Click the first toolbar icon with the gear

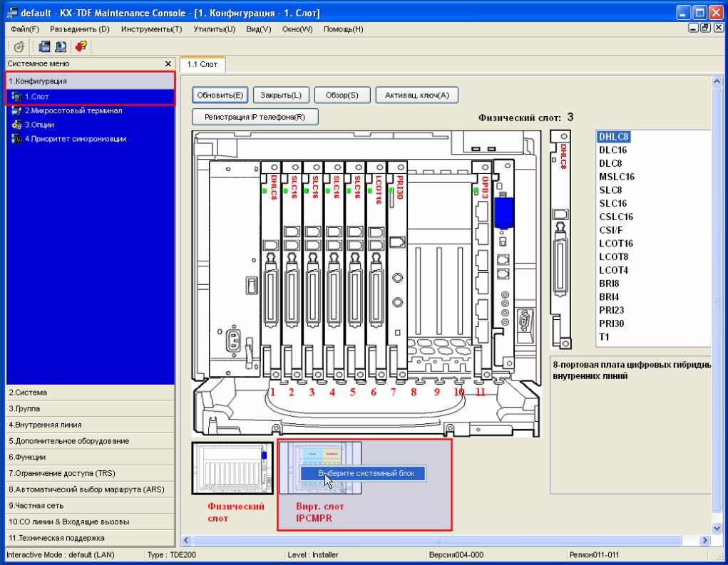click(19, 46)
